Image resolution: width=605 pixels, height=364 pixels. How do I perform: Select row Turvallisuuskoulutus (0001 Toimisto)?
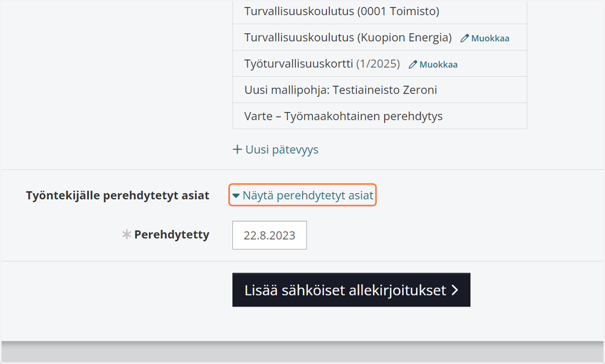(x=380, y=12)
